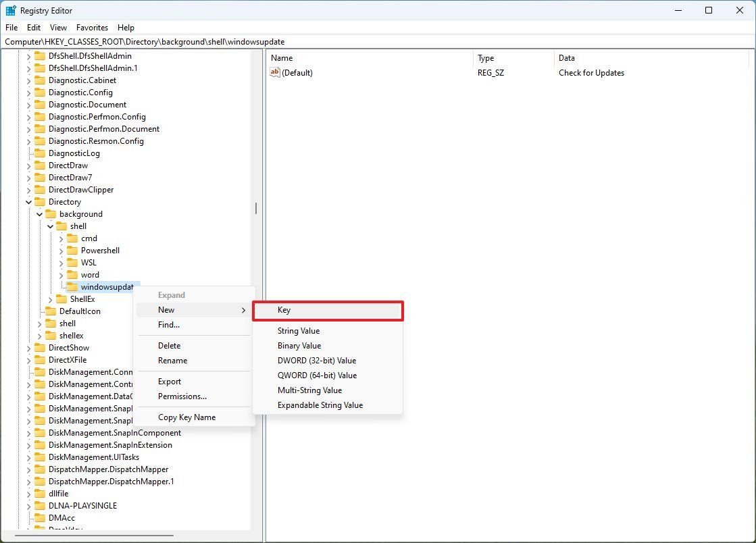
Task: Click the DefaultIcon key folder icon
Action: pyautogui.click(x=49, y=311)
